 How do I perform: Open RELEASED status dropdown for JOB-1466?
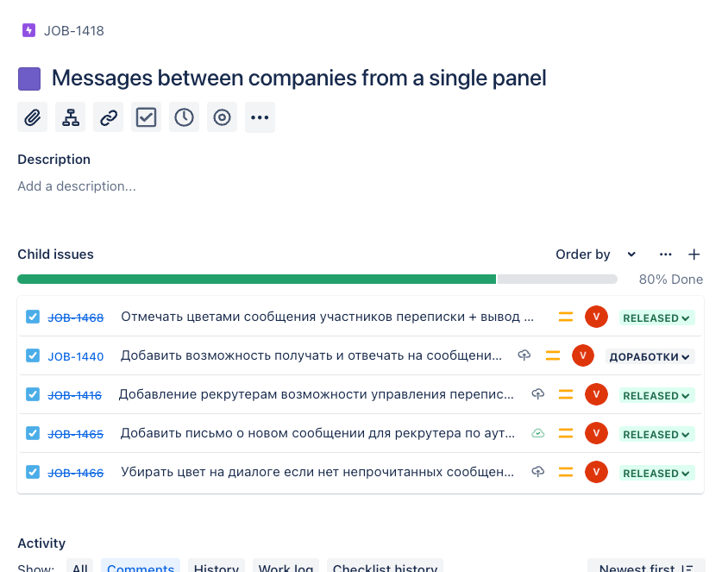click(x=656, y=473)
